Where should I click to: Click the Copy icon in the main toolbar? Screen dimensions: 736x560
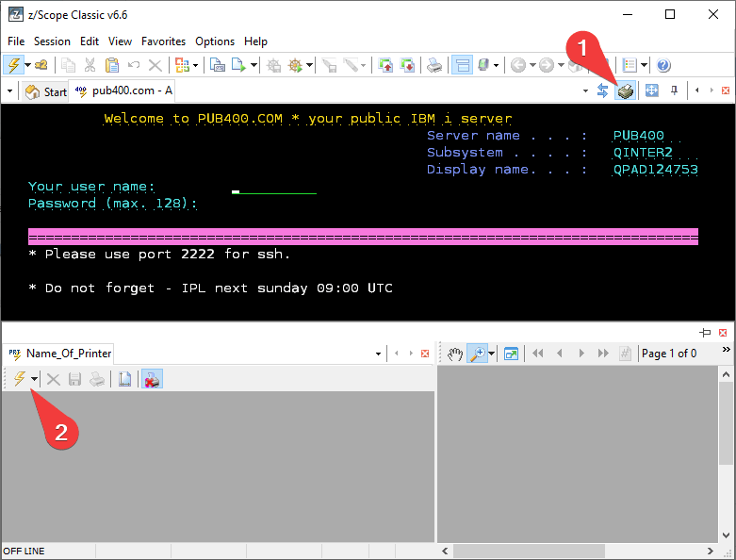[68, 65]
